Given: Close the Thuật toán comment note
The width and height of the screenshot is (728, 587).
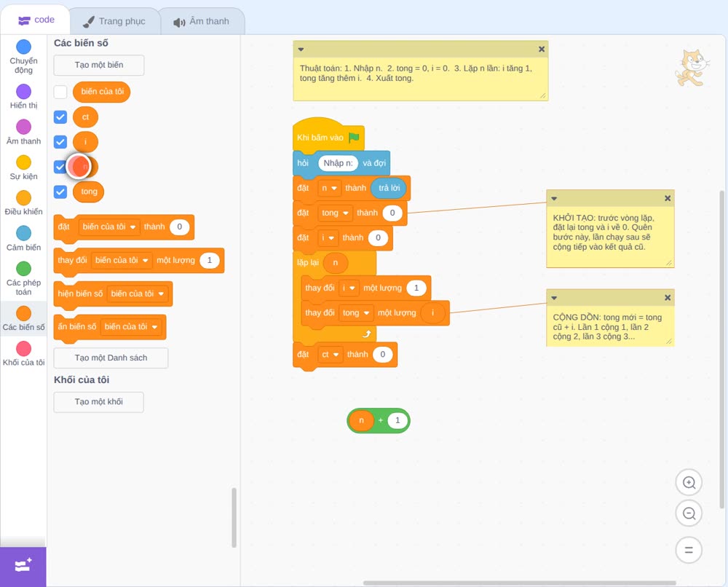Looking at the screenshot, I should tap(542, 50).
